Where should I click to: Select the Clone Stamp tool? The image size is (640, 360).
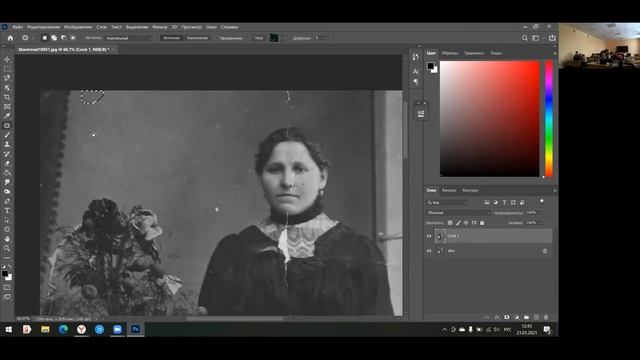7,144
